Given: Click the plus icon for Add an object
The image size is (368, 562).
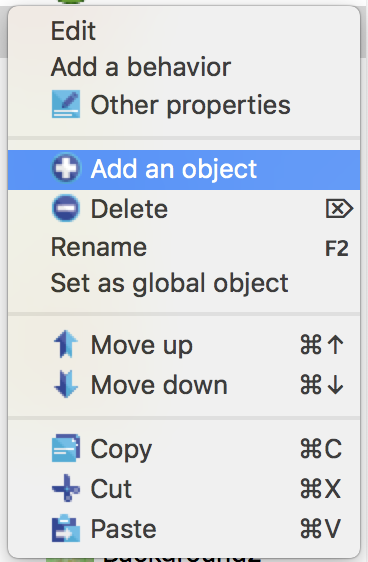Looking at the screenshot, I should click(66, 168).
